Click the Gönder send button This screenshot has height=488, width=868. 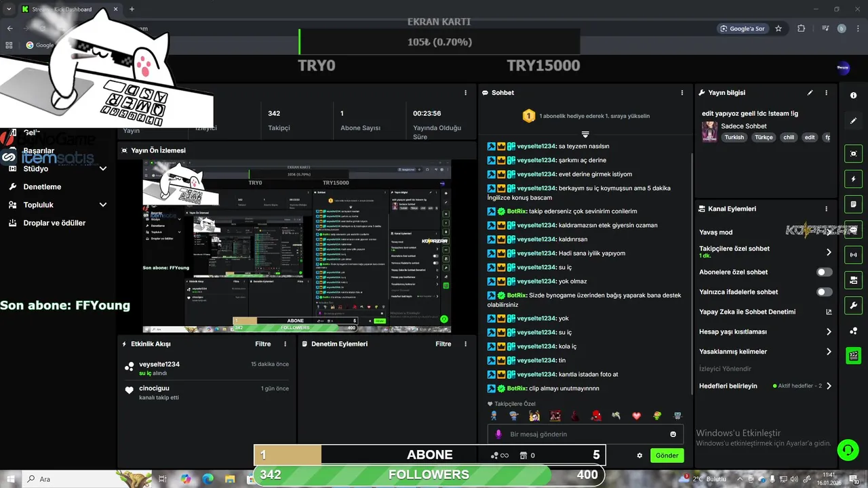click(667, 455)
